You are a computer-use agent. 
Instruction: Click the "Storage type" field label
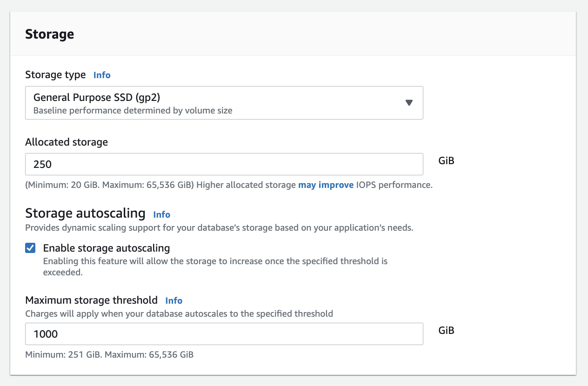pos(55,75)
